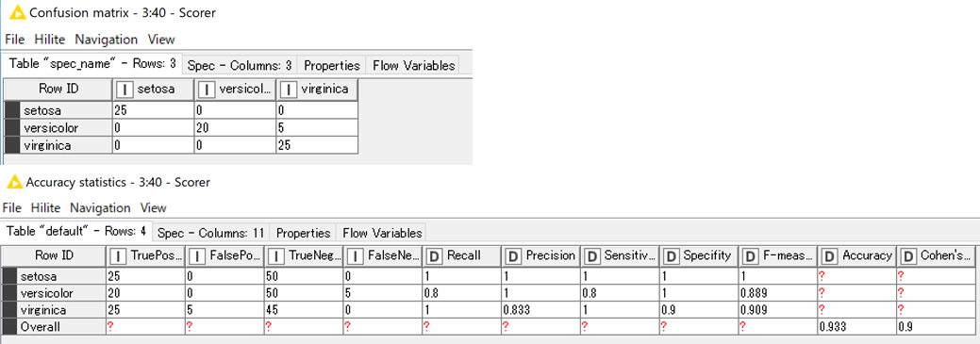The image size is (980, 344).
Task: Click the double type icon on Recall column
Action: 435,256
